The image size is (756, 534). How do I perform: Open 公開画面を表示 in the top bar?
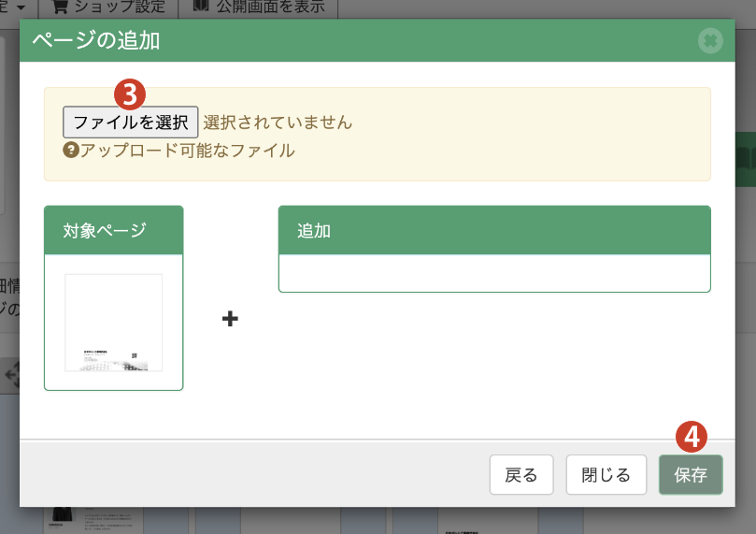click(x=271, y=7)
